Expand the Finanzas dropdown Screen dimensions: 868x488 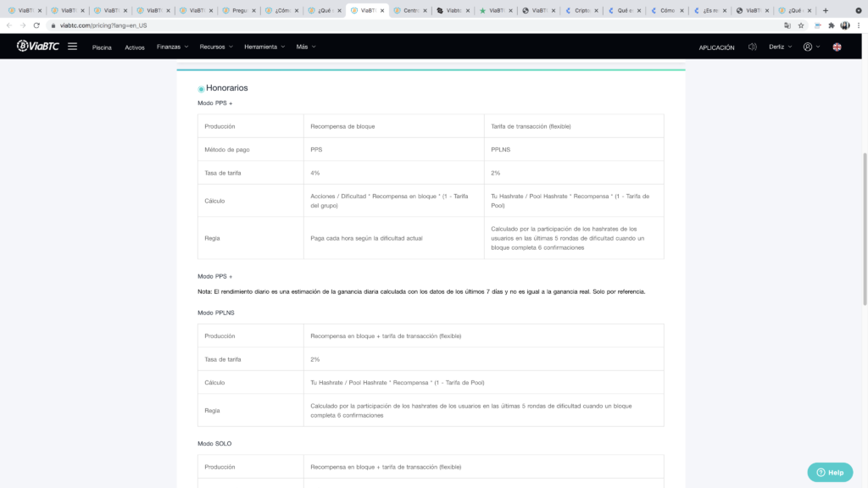point(172,47)
